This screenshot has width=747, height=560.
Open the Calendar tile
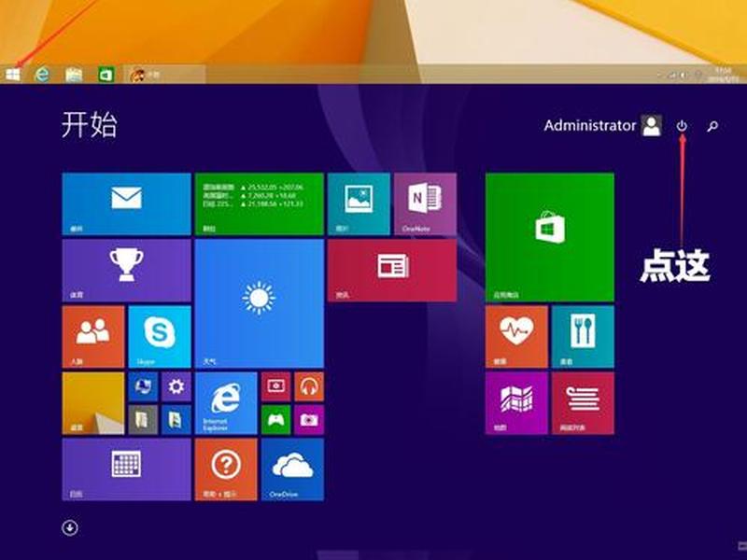pos(127,469)
